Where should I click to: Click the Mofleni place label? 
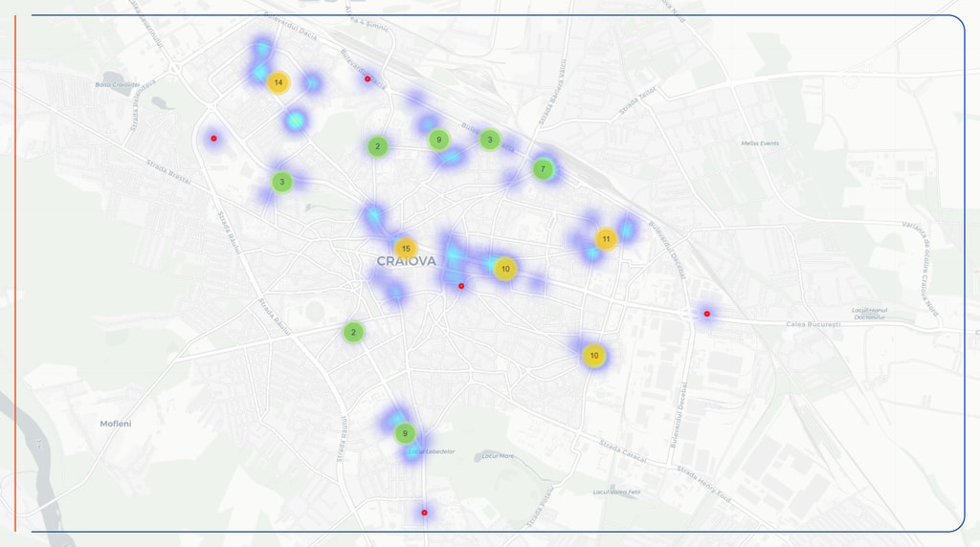point(116,424)
